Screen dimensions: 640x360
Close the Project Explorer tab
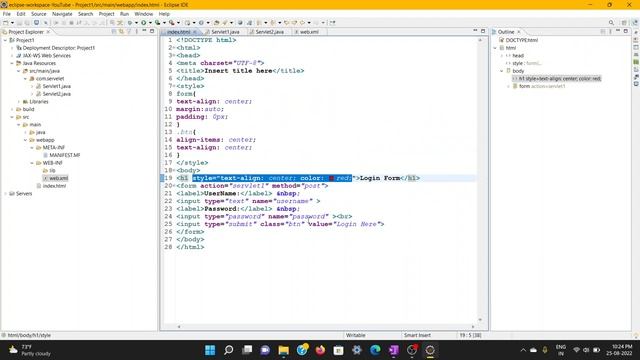coord(48,32)
